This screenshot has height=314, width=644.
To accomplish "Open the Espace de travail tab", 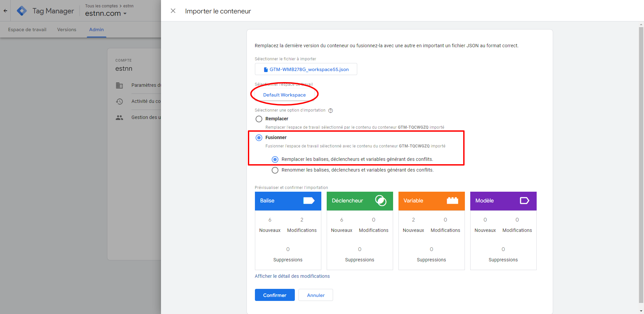I will pyautogui.click(x=27, y=29).
